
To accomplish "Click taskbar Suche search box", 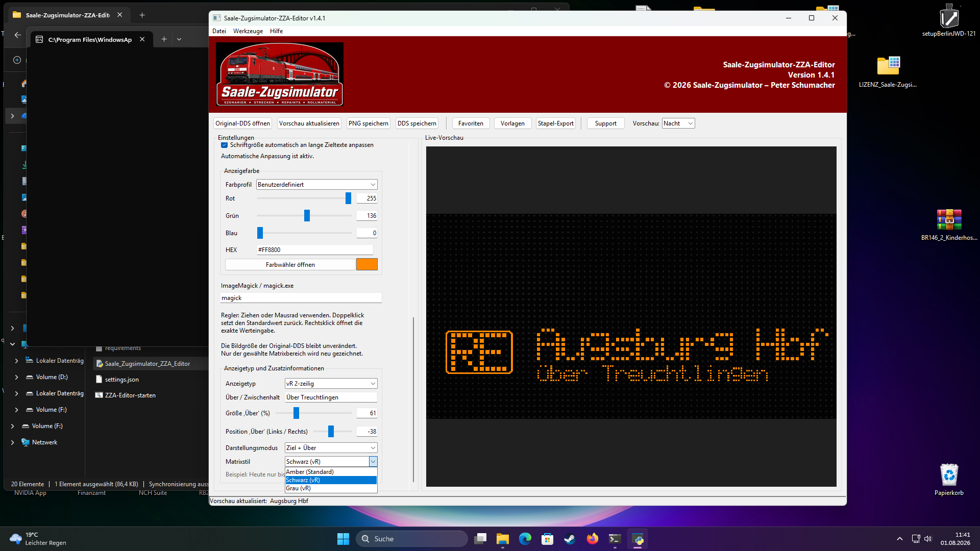I will (411, 539).
